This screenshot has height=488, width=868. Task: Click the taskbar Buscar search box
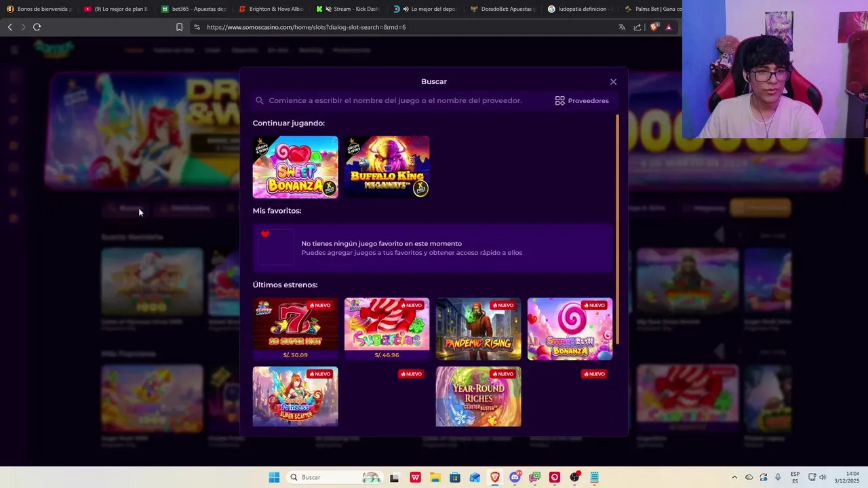click(x=334, y=477)
